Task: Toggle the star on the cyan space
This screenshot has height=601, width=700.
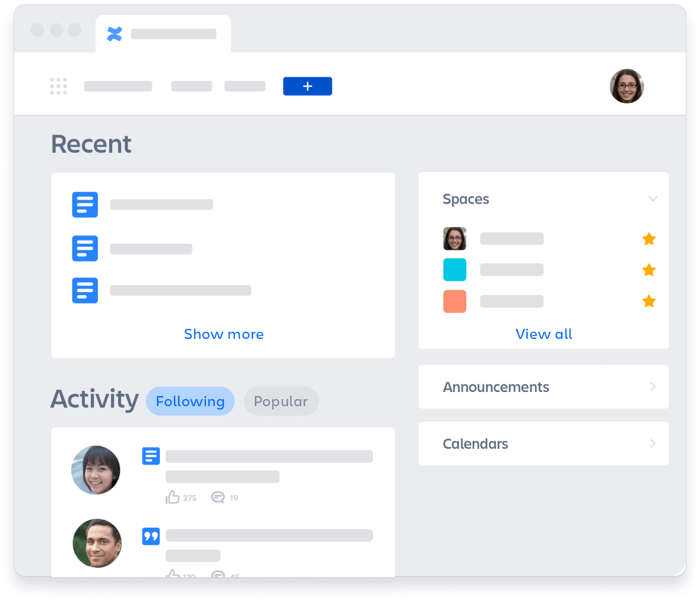Action: click(649, 270)
